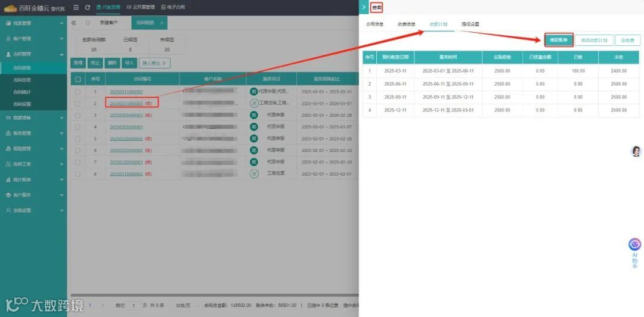Click the 线索管理 sidebar icon
The width and height of the screenshot is (644, 317).
click(x=8, y=23)
